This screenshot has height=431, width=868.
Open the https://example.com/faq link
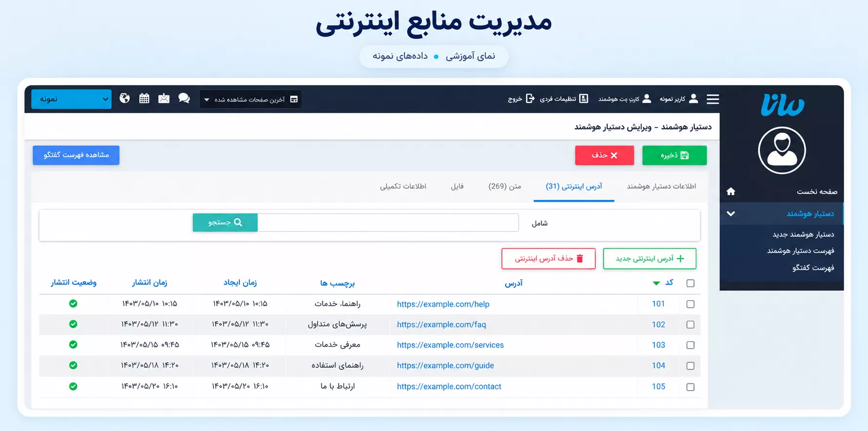tap(441, 325)
